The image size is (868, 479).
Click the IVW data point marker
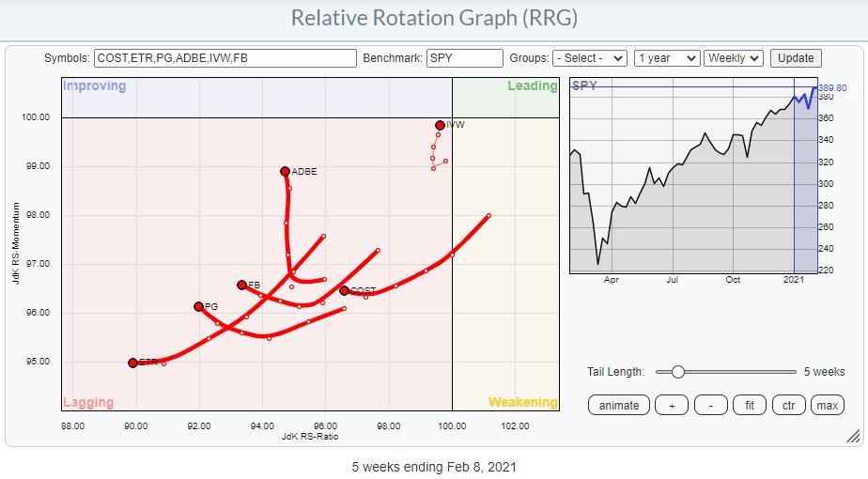(x=440, y=125)
